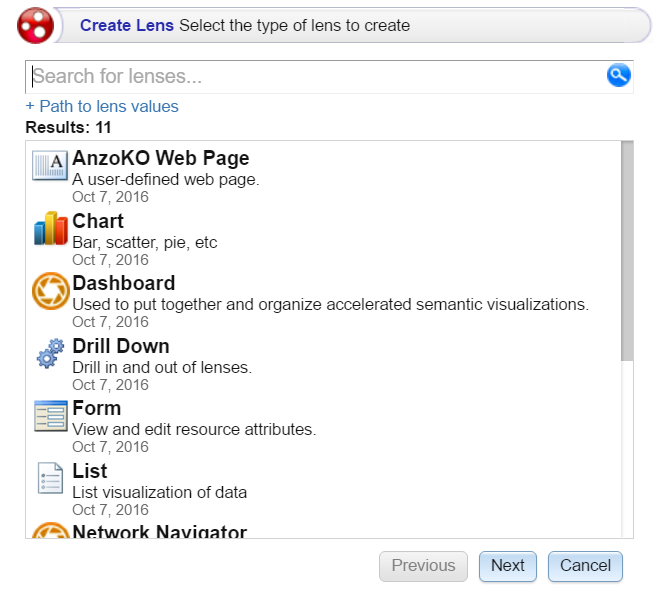Viewport: 664px width, 608px height.
Task: Click the 'Create Lens' heading text
Action: click(x=127, y=25)
